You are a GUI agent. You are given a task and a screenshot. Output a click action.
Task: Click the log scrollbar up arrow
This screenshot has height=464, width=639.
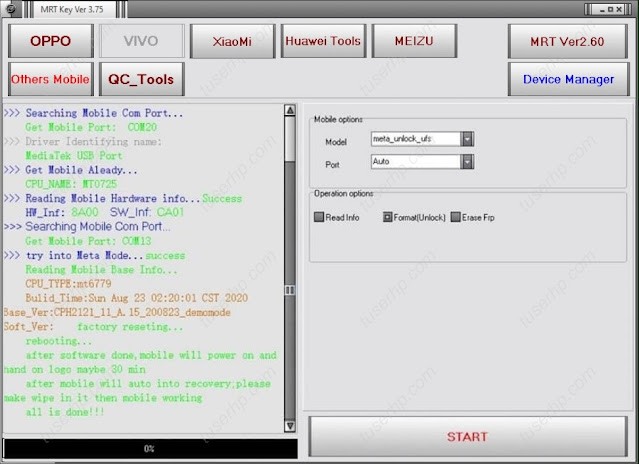point(290,110)
